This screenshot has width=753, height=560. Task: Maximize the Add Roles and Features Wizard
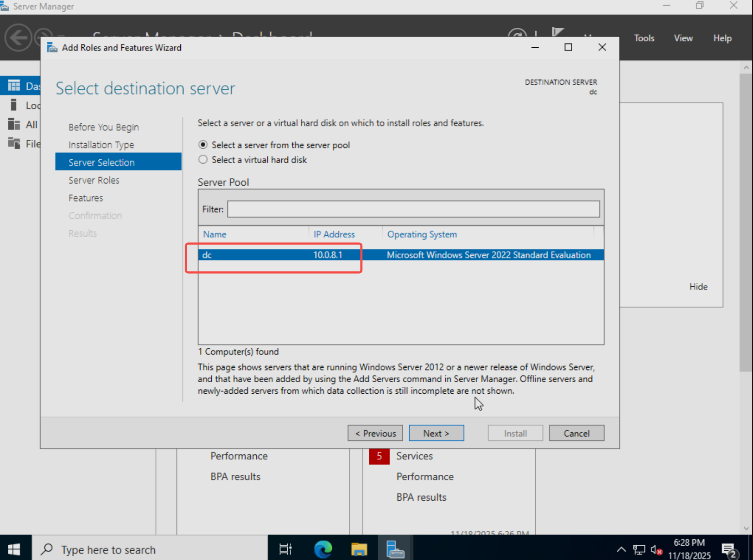pos(568,47)
